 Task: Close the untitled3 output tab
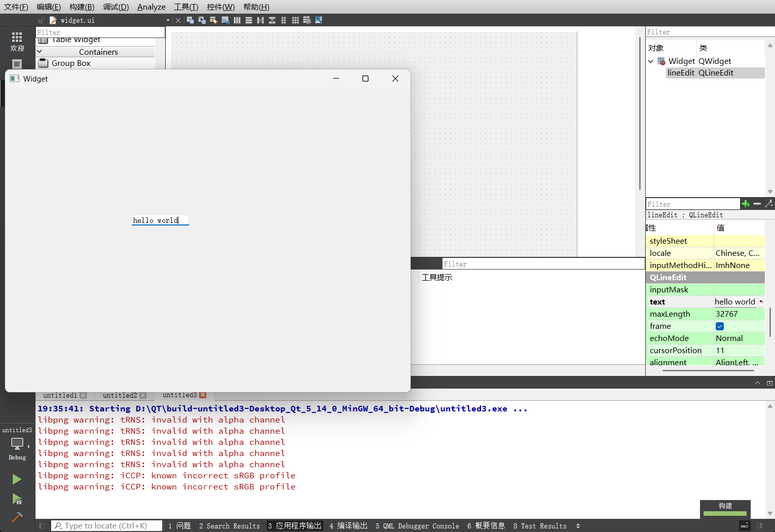tap(203, 395)
